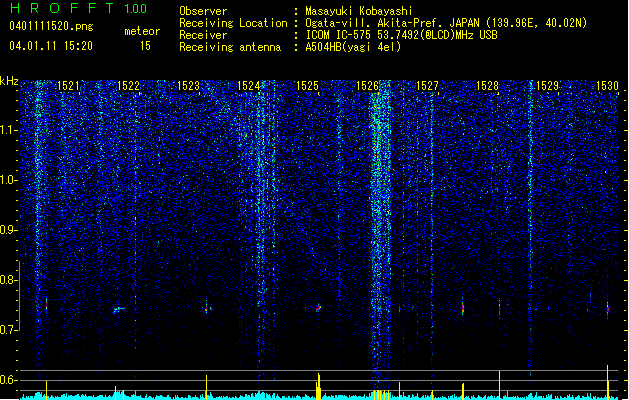Select receiver text ICOM IC-575 53.7492 MHz USB

(402, 35)
